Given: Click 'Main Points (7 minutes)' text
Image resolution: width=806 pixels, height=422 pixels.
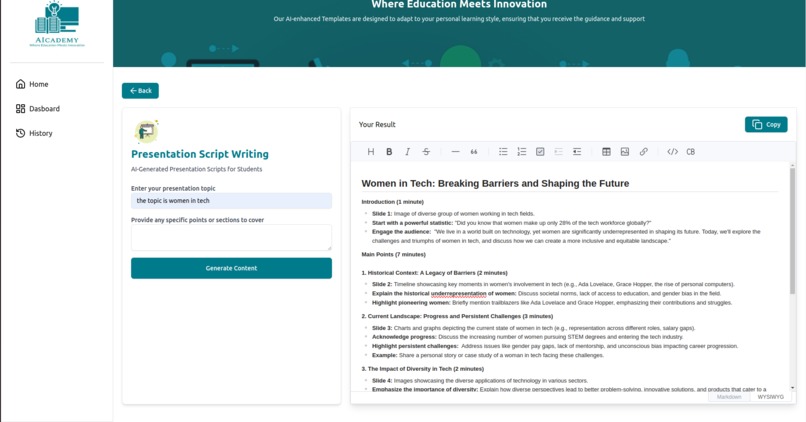Looking at the screenshot, I should tap(393, 254).
